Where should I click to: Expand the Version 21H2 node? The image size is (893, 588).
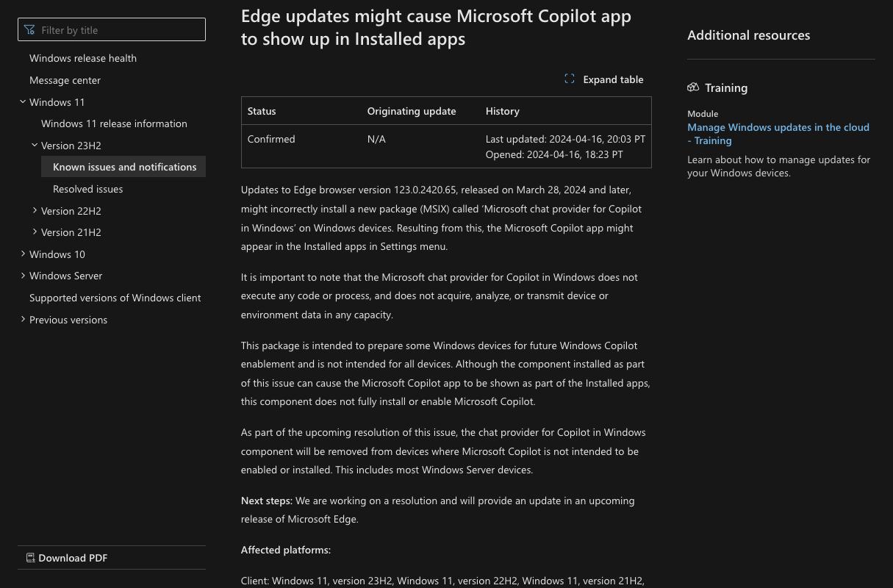click(x=35, y=232)
